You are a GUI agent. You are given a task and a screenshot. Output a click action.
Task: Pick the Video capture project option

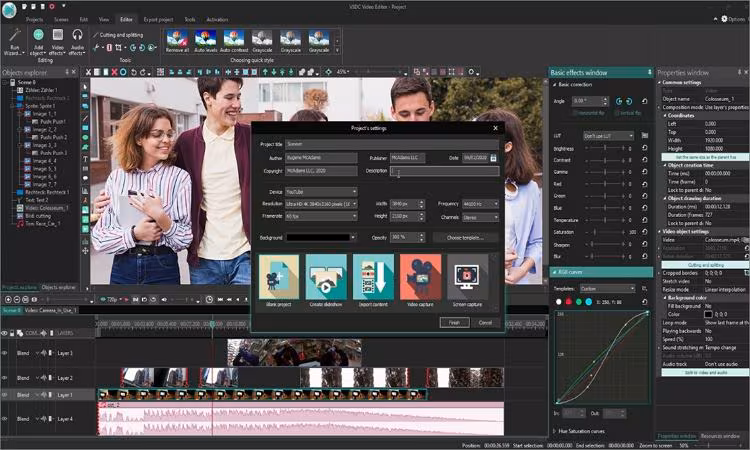[420, 276]
